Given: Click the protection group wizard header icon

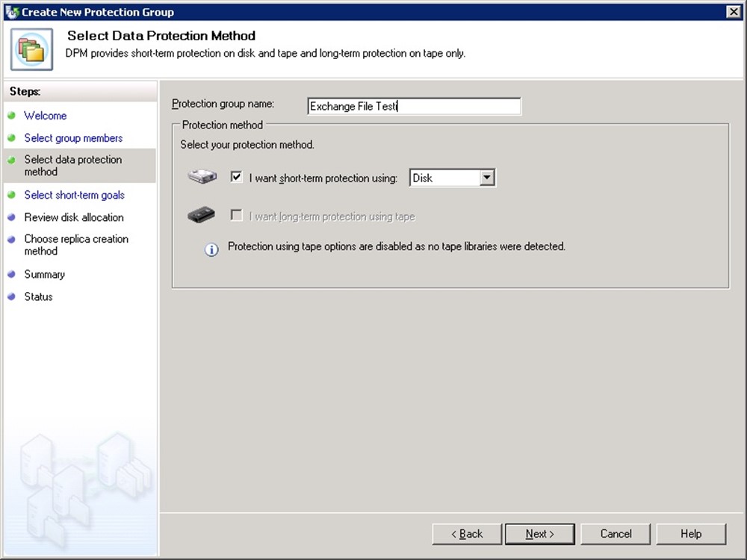Looking at the screenshot, I should (x=31, y=49).
